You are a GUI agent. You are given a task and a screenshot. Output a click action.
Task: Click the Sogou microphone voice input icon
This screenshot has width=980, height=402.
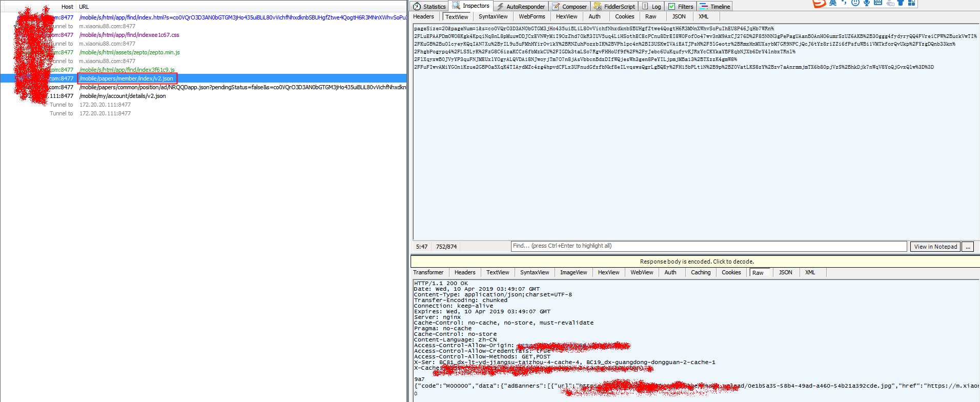point(867,3)
